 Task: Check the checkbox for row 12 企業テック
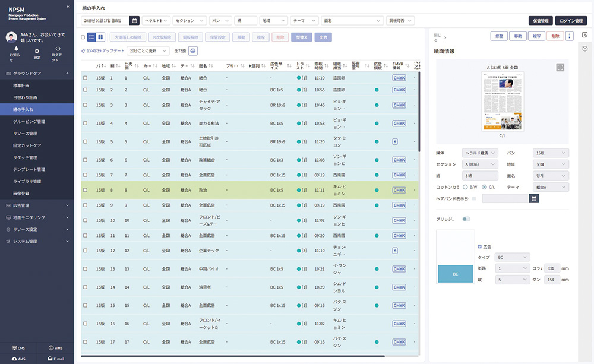point(85,251)
